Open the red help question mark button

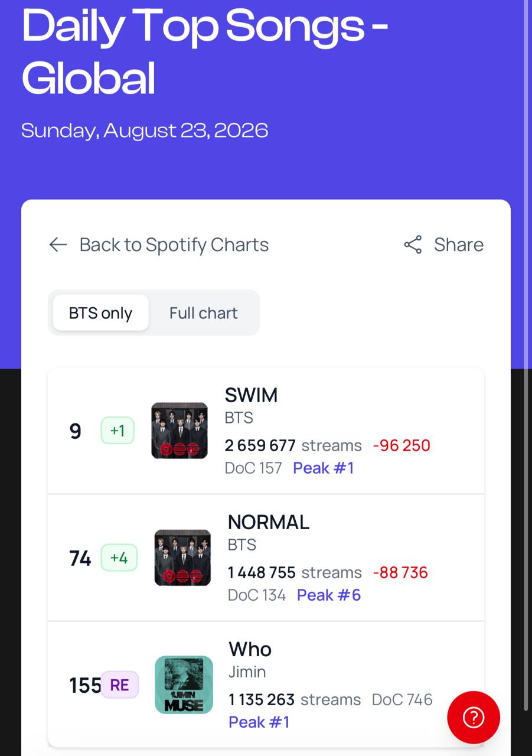pos(474,718)
